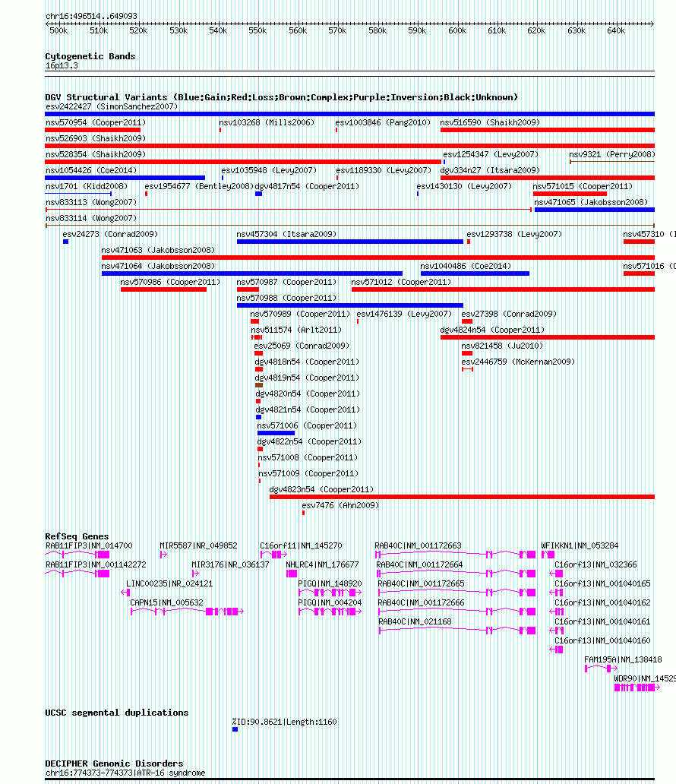Click nsv471065 (Jakobsson2008) label
The height and width of the screenshot is (784, 676).
click(591, 203)
